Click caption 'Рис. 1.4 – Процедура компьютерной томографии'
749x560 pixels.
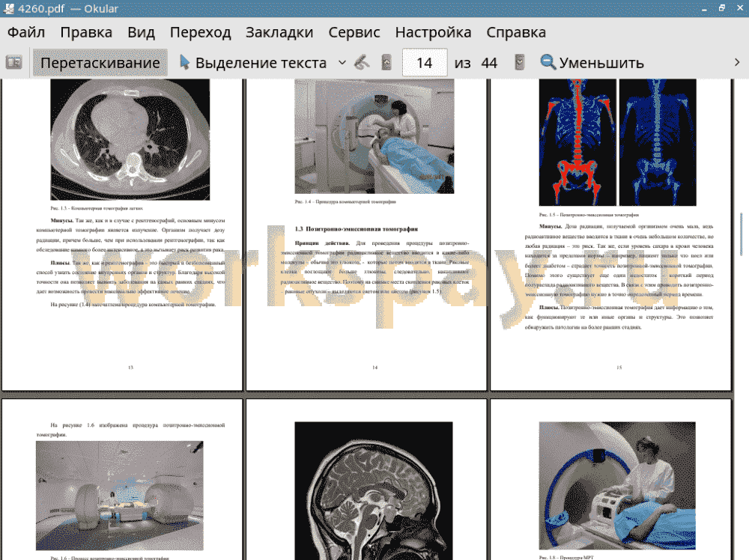(345, 202)
